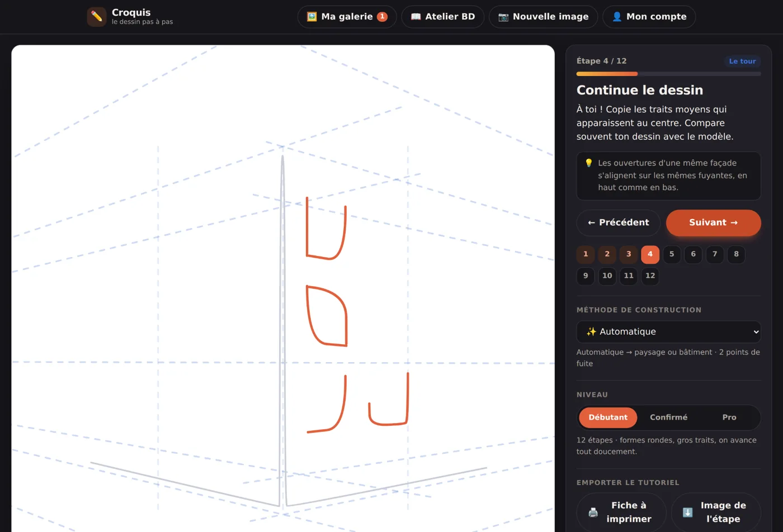Click the printer icon for Fiche à imprimer
Viewport: 783px width, 532px height.
coord(593,512)
